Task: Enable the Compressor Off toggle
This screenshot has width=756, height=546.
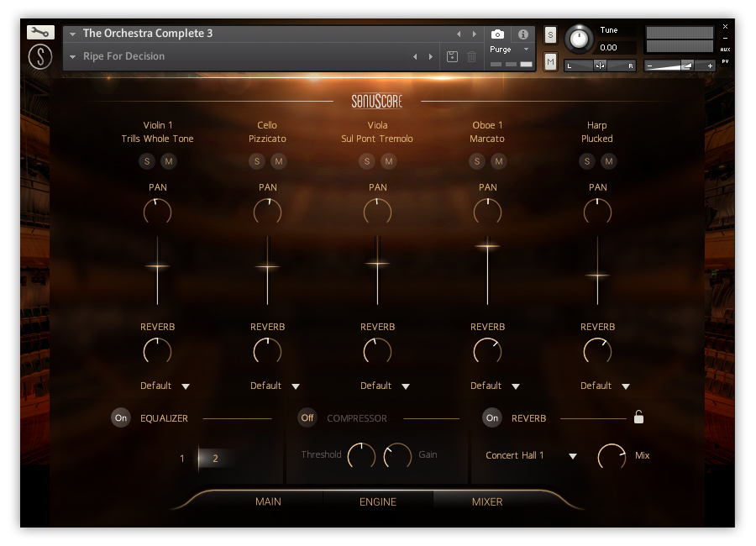Action: (x=307, y=417)
